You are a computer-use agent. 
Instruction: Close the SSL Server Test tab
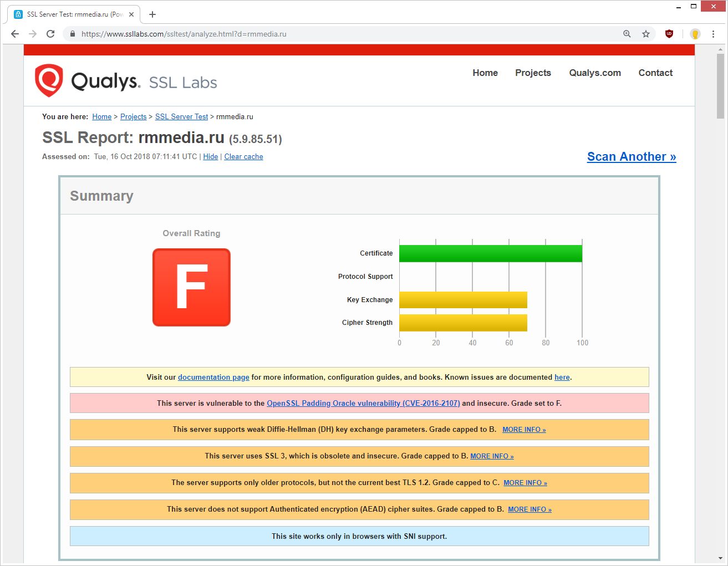[x=131, y=14]
